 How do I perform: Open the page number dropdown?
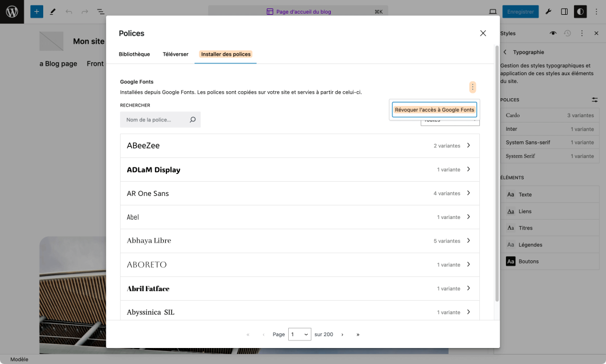point(299,334)
